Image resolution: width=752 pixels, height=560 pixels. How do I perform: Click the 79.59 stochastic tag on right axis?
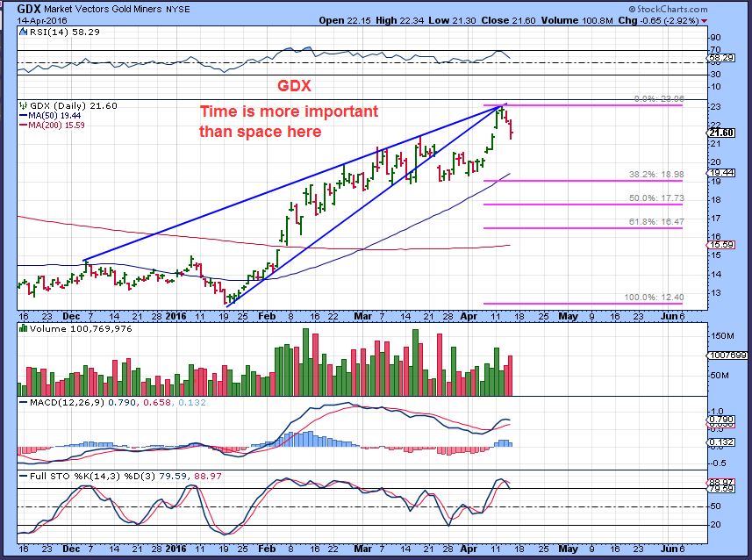click(722, 489)
